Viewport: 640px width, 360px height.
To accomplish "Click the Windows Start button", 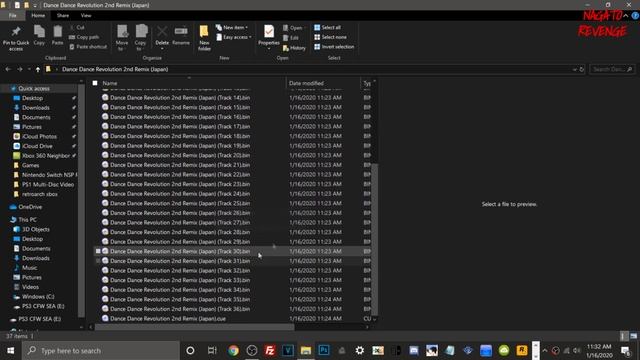I will click(x=11, y=350).
